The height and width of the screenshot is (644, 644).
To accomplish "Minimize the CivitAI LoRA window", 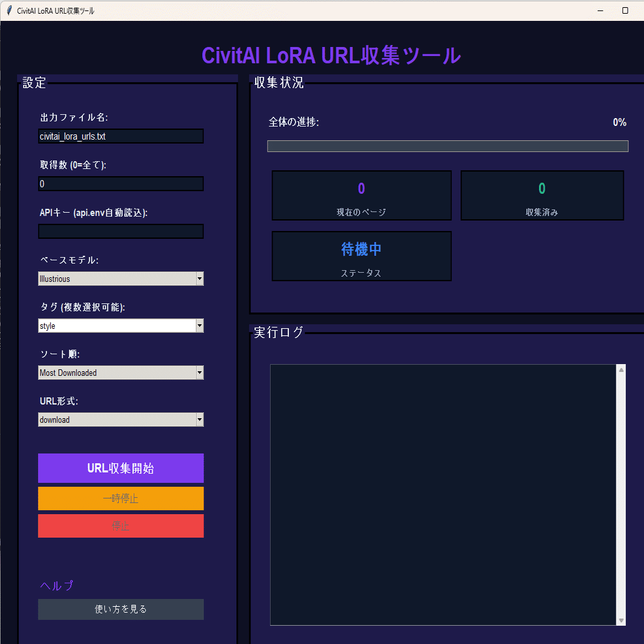I will pos(600,10).
